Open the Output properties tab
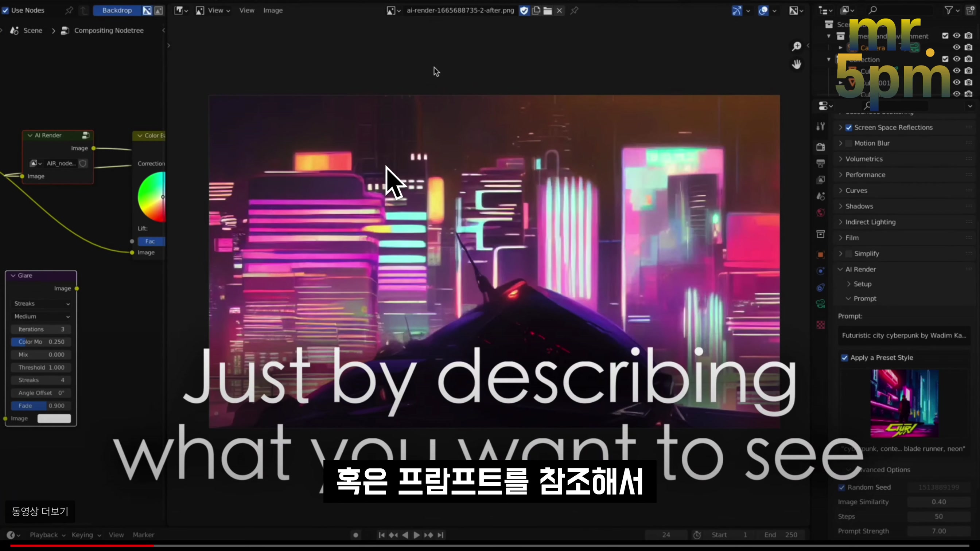 click(x=820, y=164)
